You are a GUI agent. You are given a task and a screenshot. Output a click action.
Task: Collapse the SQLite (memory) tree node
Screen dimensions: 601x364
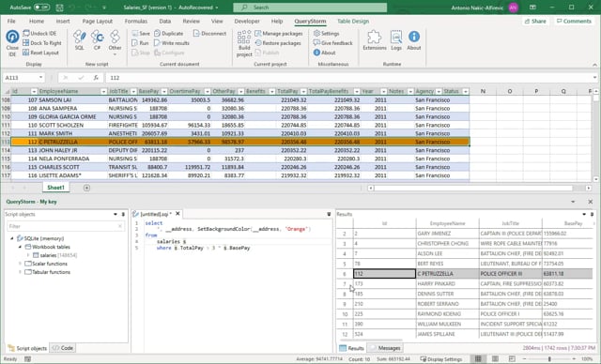point(12,238)
